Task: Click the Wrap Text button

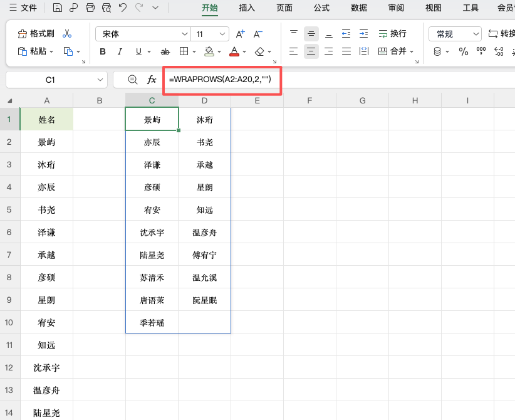Action: [392, 33]
